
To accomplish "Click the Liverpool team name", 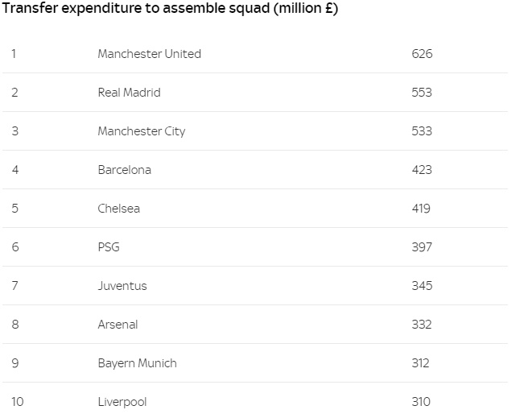I will (122, 402).
